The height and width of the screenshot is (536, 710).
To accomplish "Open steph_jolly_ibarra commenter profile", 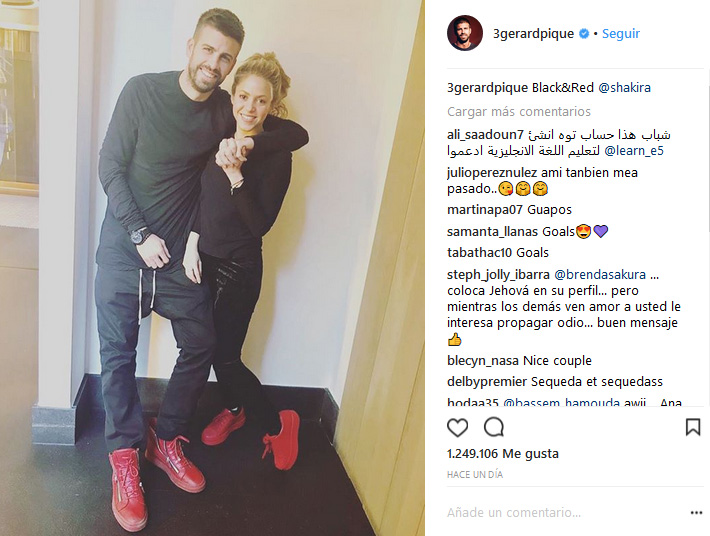I will point(498,274).
